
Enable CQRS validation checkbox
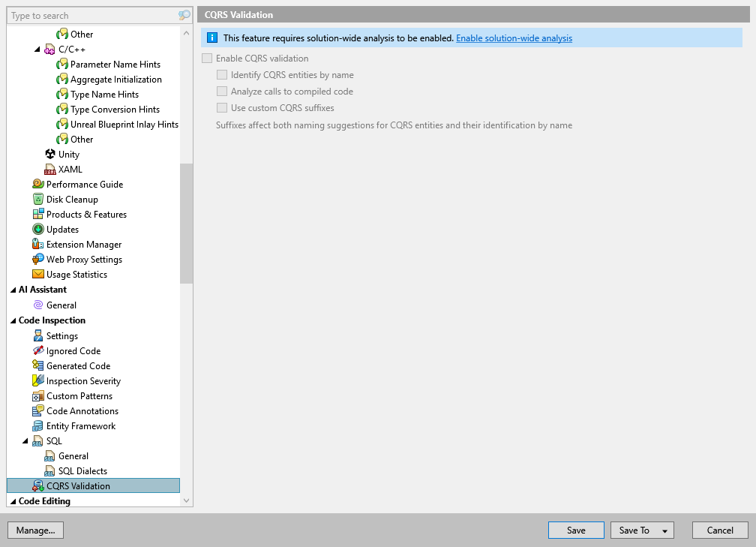206,58
